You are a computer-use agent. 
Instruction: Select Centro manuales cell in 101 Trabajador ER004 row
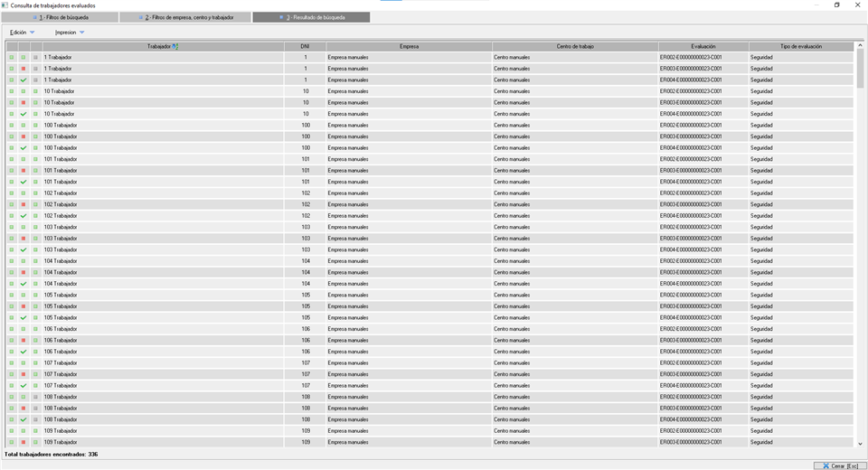pos(575,183)
